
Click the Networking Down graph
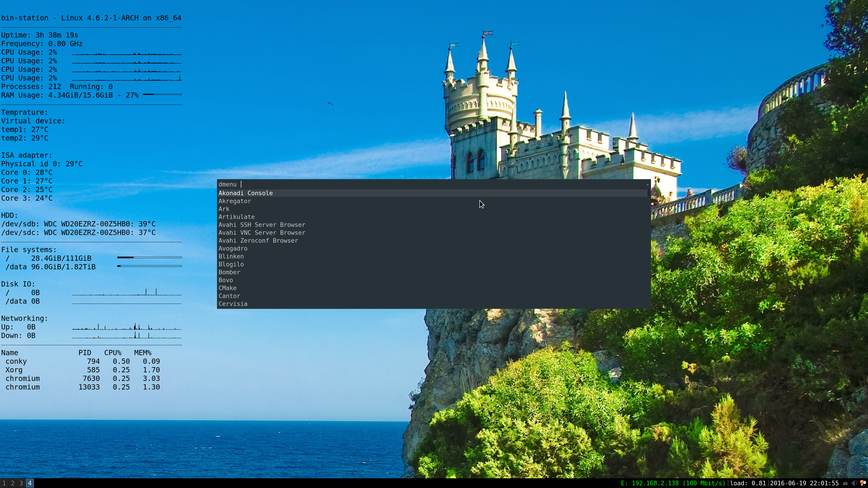click(127, 335)
